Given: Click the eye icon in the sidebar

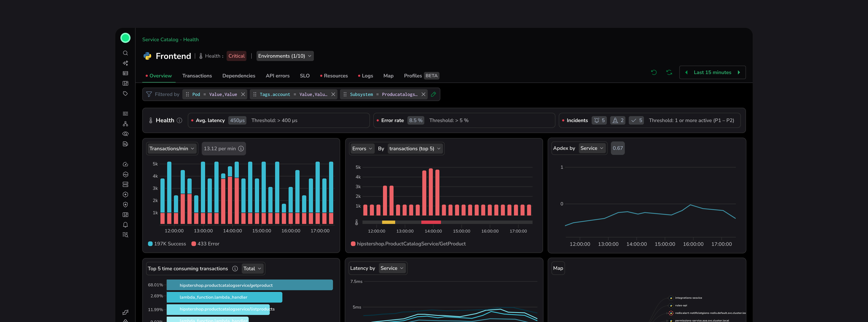Looking at the screenshot, I should (125, 134).
